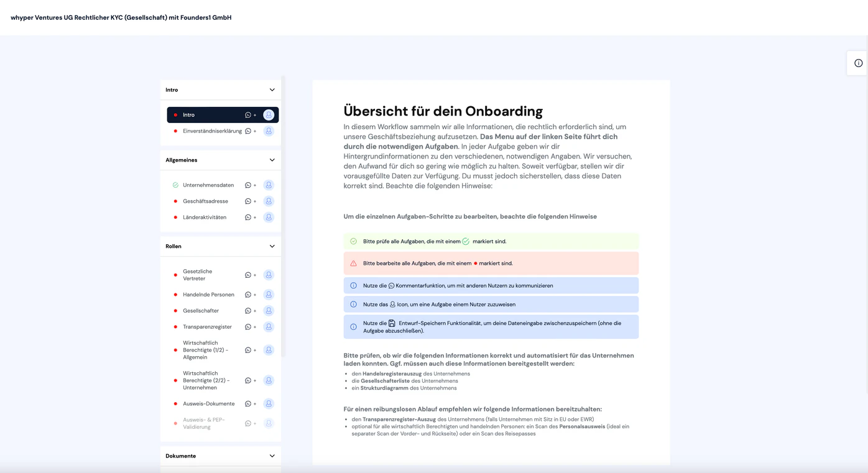
Task: Assign a user to Gesetzliche Vertreter
Action: pos(269,275)
